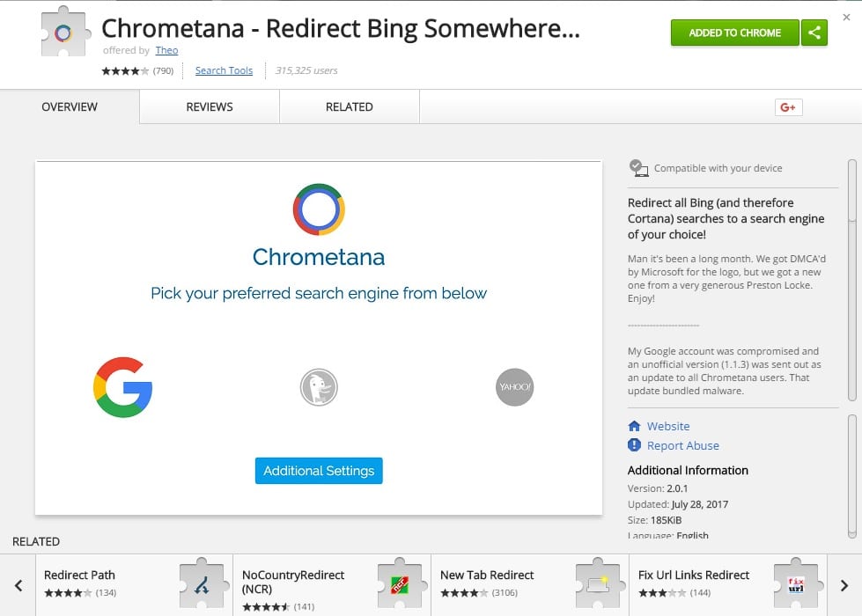This screenshot has height=616, width=862.
Task: Click the share icon next to Added to Chrome
Action: (x=814, y=33)
